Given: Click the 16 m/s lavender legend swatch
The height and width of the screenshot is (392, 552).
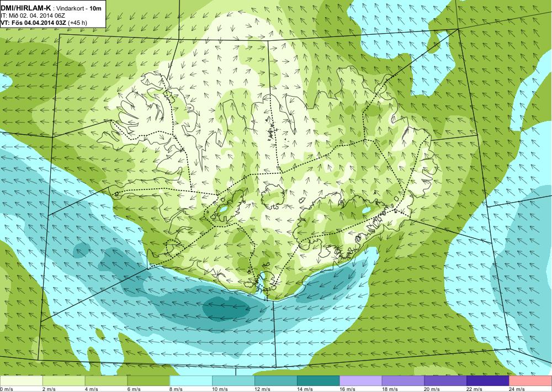Looking at the screenshot, I should click(361, 381).
